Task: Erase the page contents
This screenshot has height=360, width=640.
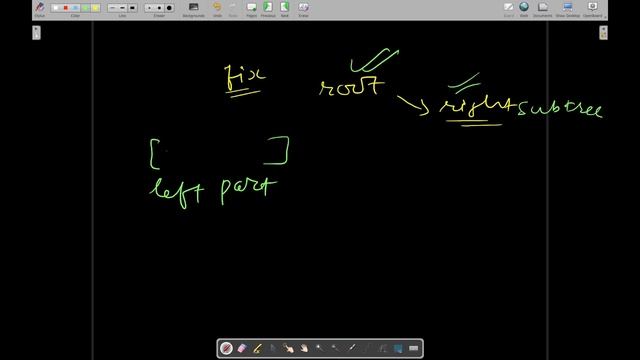Action: 303,9
